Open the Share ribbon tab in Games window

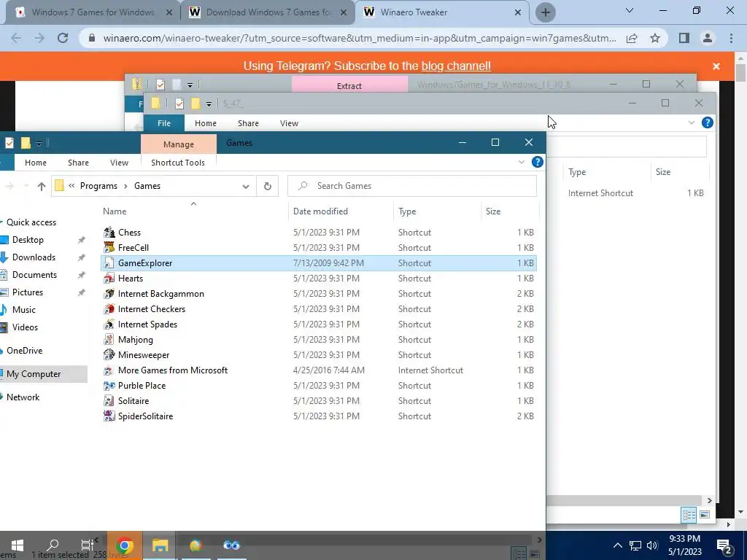[x=78, y=163]
